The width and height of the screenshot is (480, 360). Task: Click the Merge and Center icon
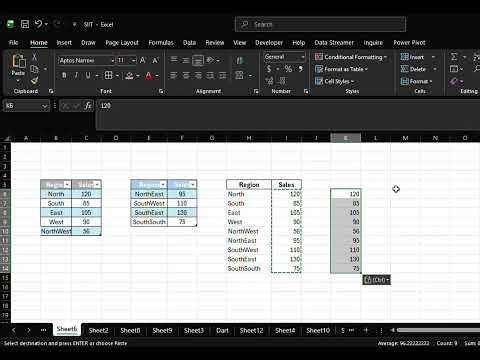tap(239, 75)
